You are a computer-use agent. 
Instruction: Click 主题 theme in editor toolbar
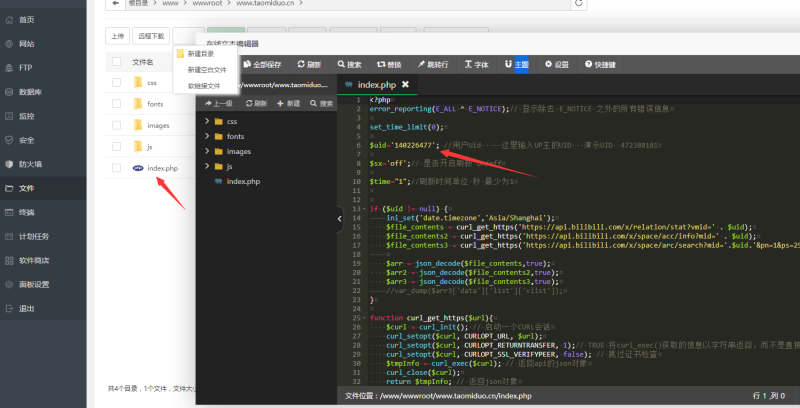click(x=517, y=64)
